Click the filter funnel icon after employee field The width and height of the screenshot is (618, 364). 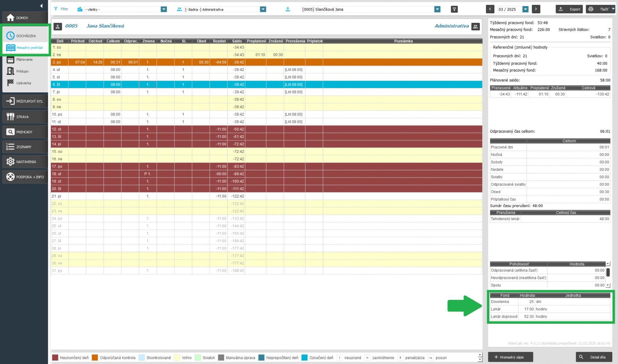(x=454, y=10)
